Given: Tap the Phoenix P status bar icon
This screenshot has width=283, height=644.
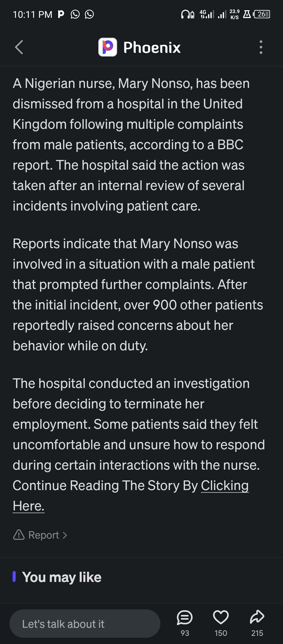Looking at the screenshot, I should (61, 14).
